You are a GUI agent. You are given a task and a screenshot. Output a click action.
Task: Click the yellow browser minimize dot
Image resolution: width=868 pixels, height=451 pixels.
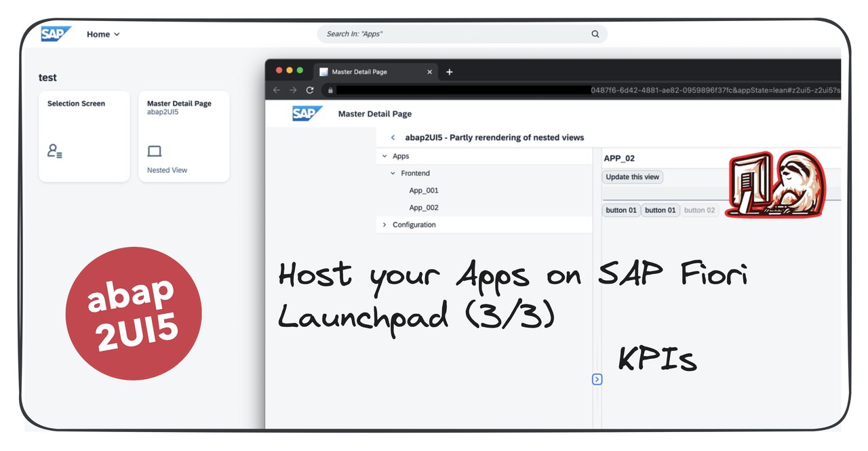[x=290, y=71]
